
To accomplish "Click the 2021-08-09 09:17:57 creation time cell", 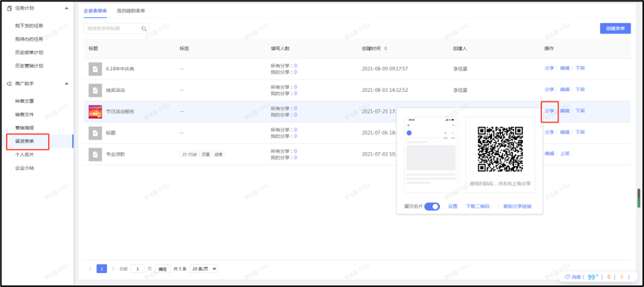I will coord(385,68).
